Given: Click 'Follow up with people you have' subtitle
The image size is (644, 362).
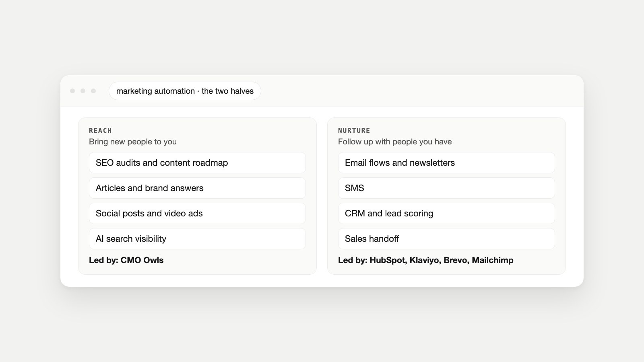Looking at the screenshot, I should pos(395,142).
